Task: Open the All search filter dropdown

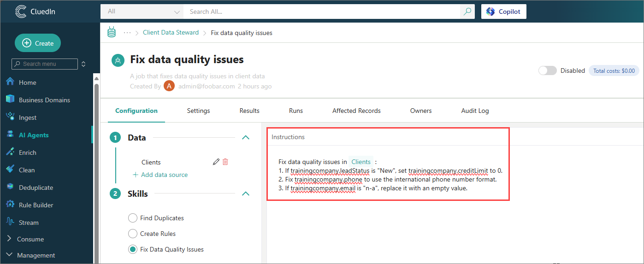Action: pyautogui.click(x=142, y=12)
